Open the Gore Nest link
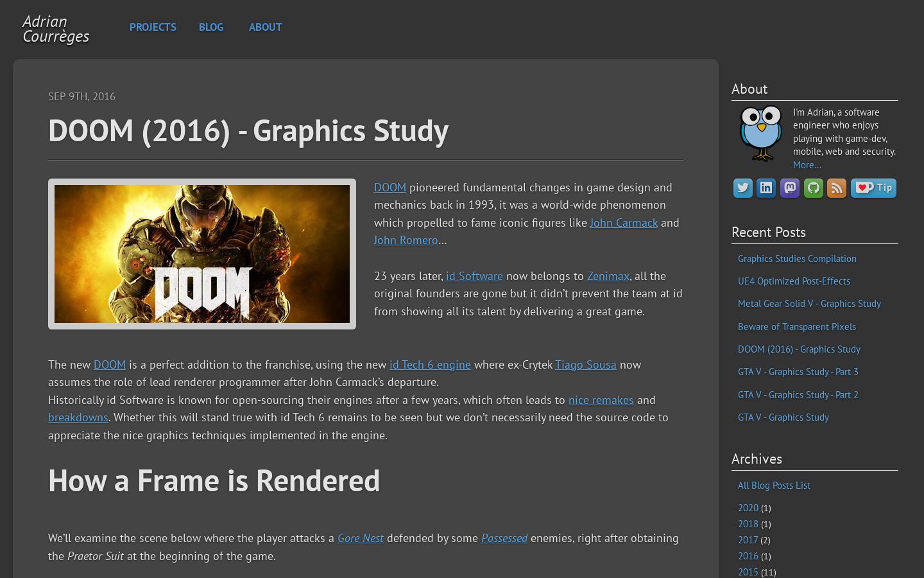The image size is (924, 578). pos(361,538)
